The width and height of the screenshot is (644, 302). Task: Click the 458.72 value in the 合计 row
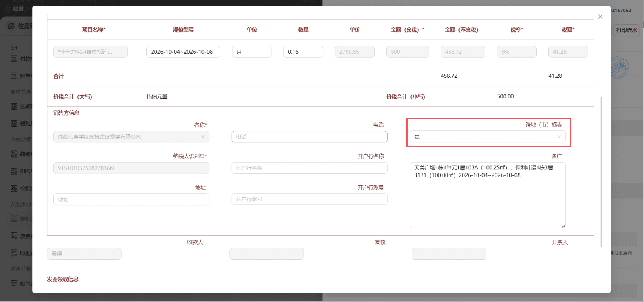tap(449, 76)
